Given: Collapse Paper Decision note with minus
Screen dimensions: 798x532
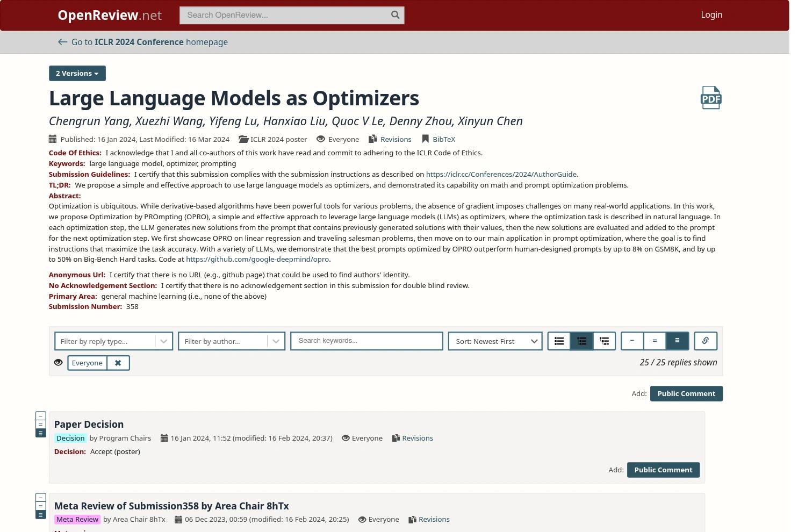Looking at the screenshot, I should [40, 416].
